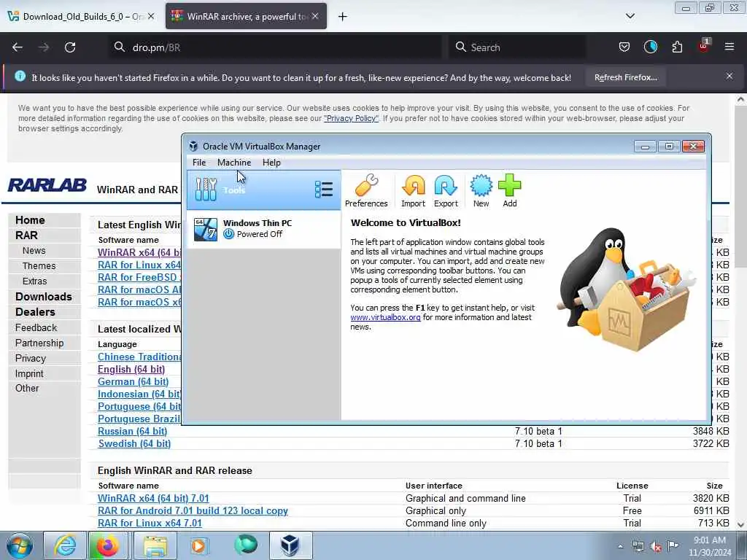Screen dimensions: 747x560
Task: Open the Tools list menu icon
Action: [324, 190]
